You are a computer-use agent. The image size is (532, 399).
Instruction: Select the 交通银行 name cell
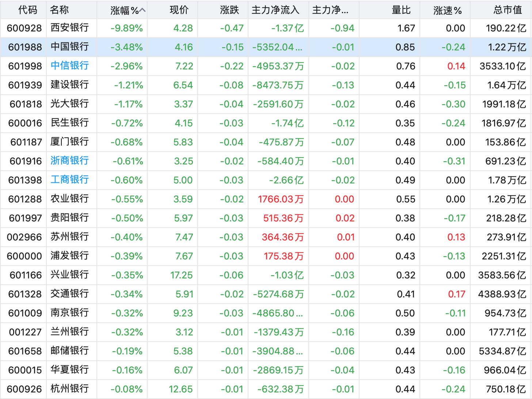click(x=69, y=294)
